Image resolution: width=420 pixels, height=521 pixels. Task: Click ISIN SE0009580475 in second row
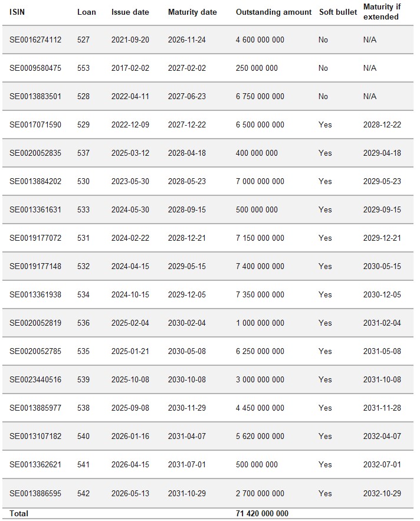(35, 68)
